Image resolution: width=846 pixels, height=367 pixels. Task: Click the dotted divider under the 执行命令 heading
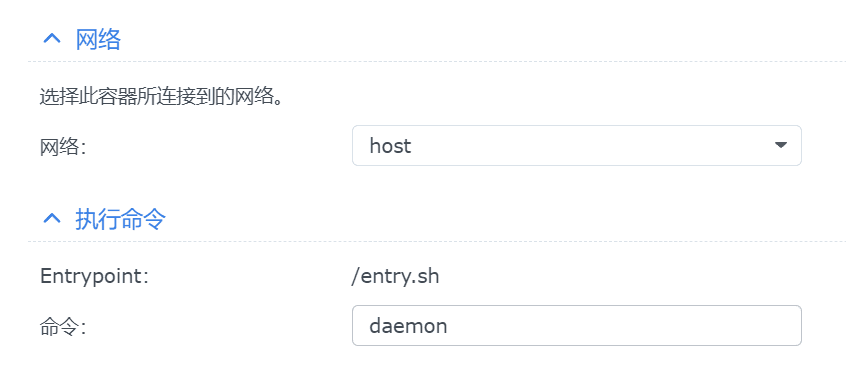437,241
